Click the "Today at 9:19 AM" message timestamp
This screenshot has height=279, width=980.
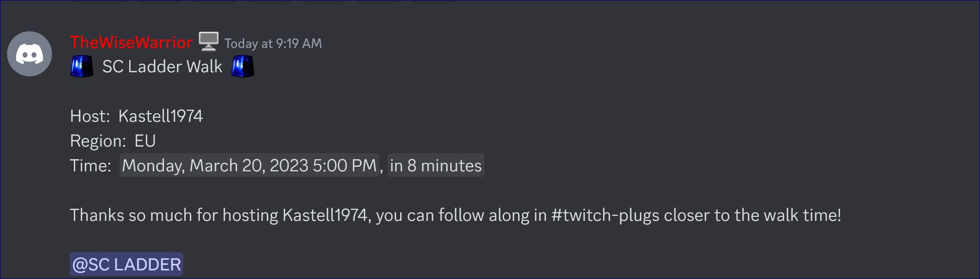(273, 43)
